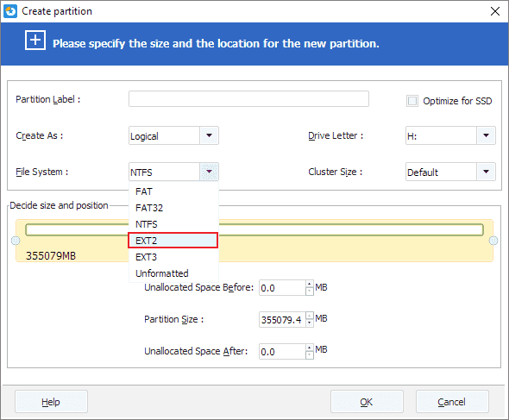This screenshot has width=509, height=420.
Task: Choose FAT from file system list
Action: click(173, 191)
